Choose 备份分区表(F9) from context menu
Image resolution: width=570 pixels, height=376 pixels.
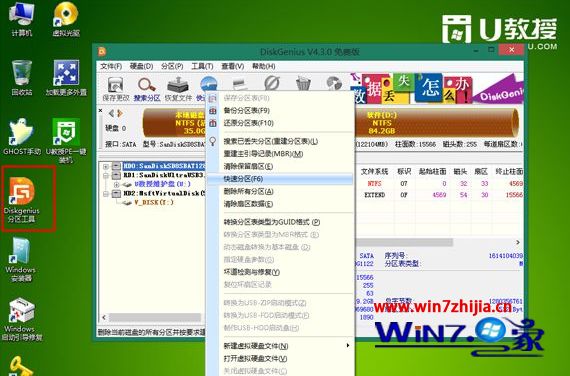point(280,111)
